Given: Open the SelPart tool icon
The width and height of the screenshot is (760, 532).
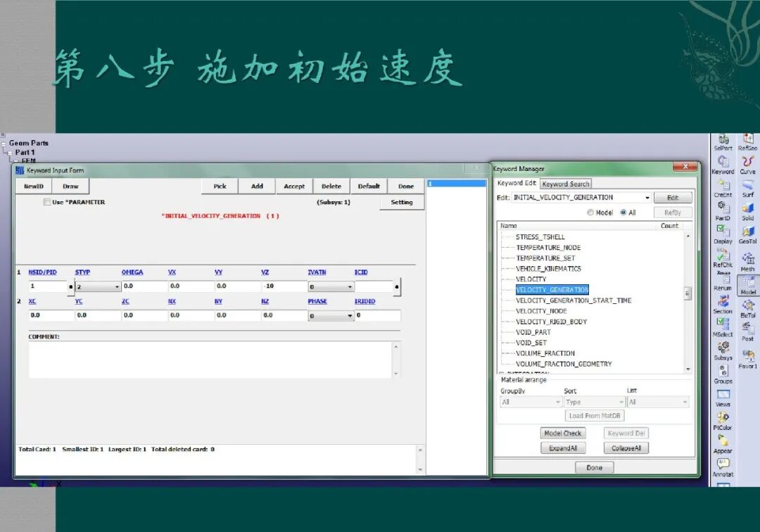Looking at the screenshot, I should pyautogui.click(x=723, y=142).
